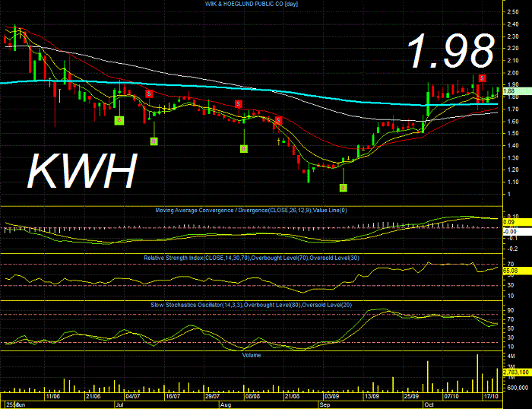Viewport: 532px width, 409px height.
Task: Select the sell signal marker near 21/08
Action: coord(279,120)
